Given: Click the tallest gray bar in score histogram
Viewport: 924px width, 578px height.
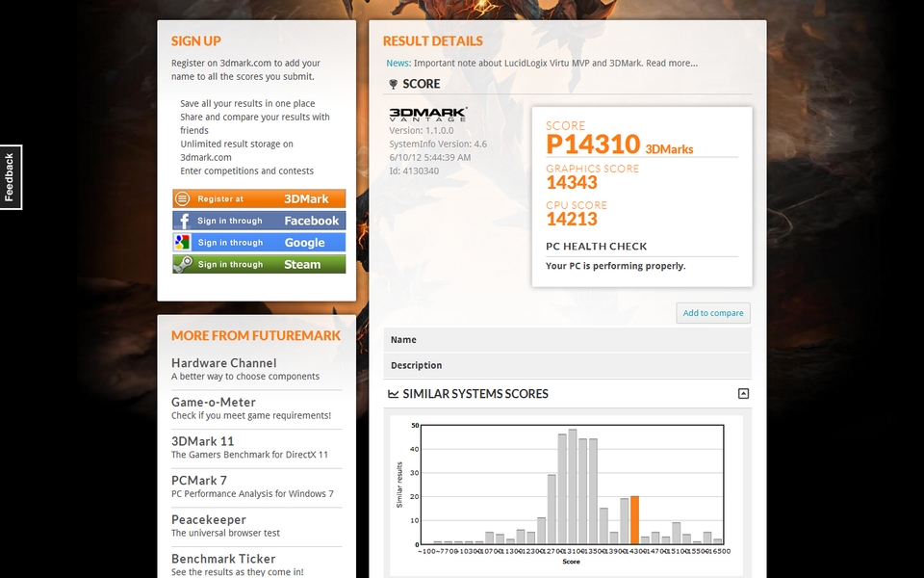Looking at the screenshot, I should pyautogui.click(x=572, y=486).
